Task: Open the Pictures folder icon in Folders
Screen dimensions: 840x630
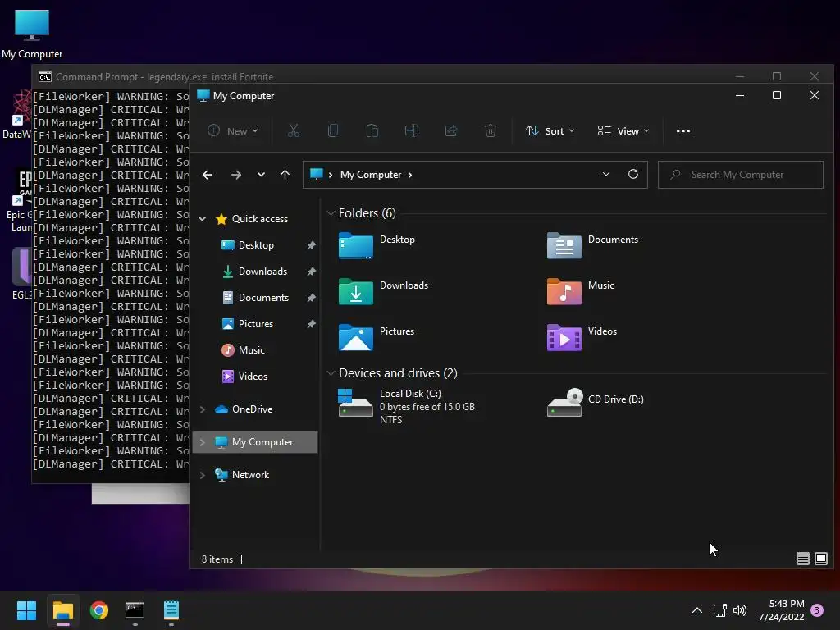Action: click(x=356, y=337)
